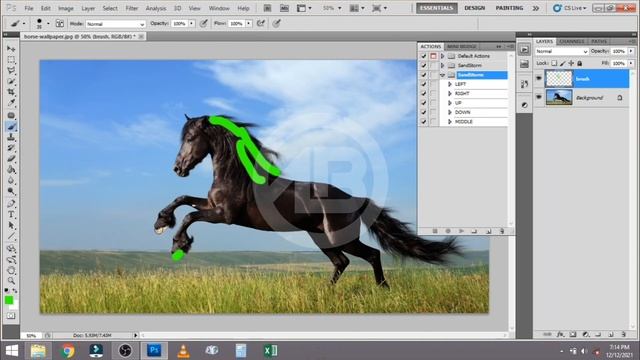
Task: Switch to the Channels tab
Action: [572, 41]
